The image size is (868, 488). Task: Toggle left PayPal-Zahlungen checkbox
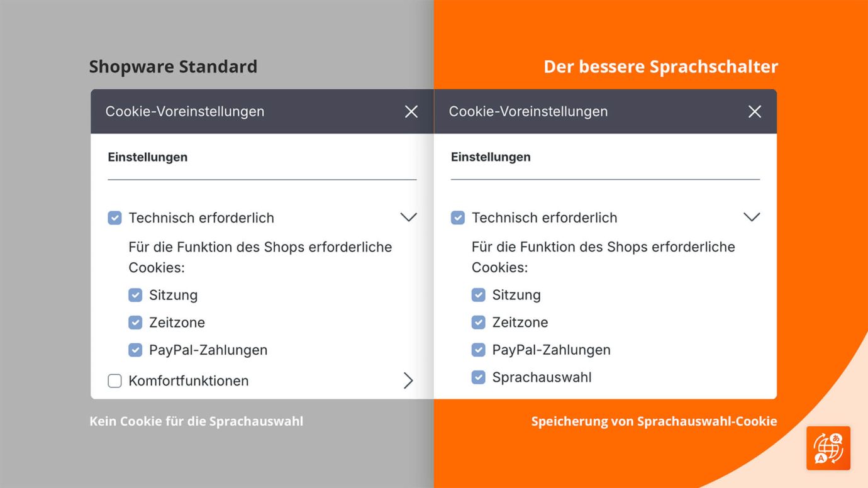click(135, 350)
